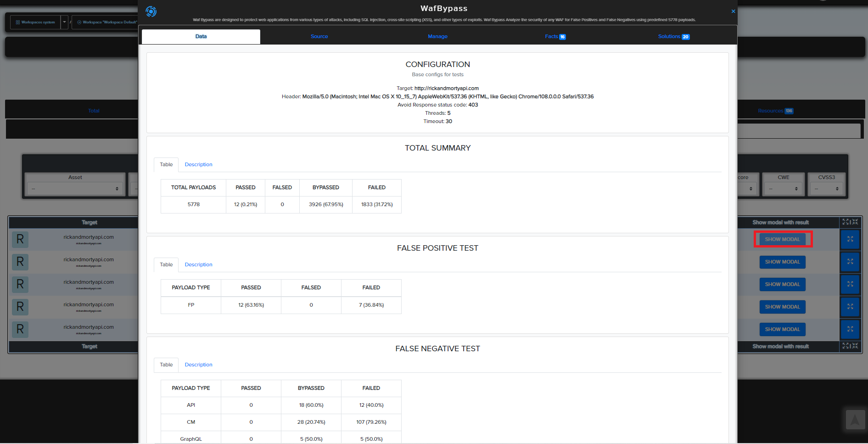868x444 pixels.
Task: Click the FP failed value 7 (36.84%)
Action: [x=371, y=305]
